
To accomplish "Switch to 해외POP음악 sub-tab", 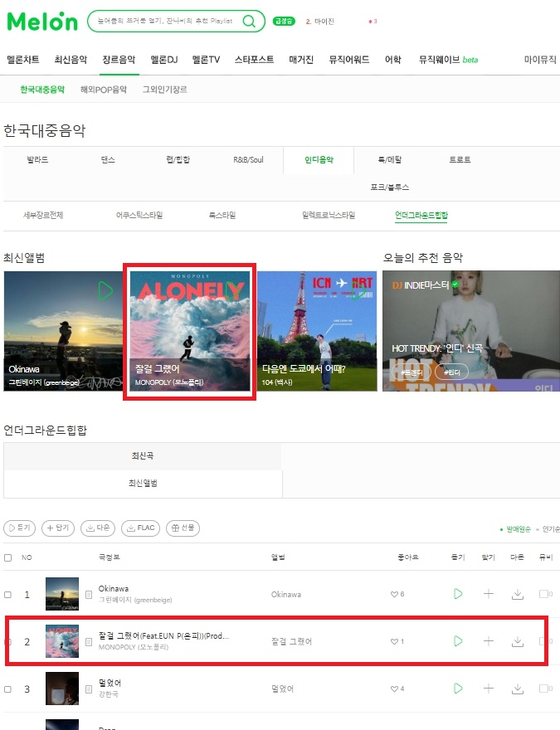I will 104,90.
